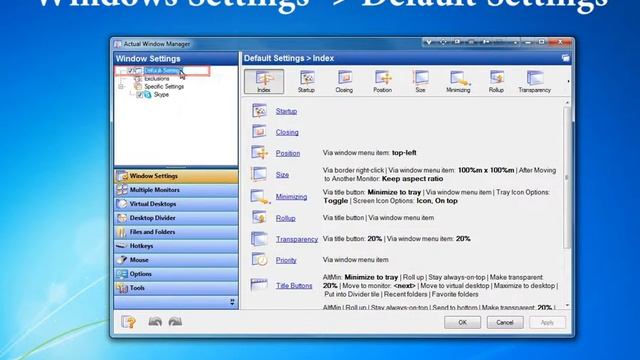Expand the sidebar overflow chevron below Tools
The width and height of the screenshot is (640, 360).
[232, 302]
